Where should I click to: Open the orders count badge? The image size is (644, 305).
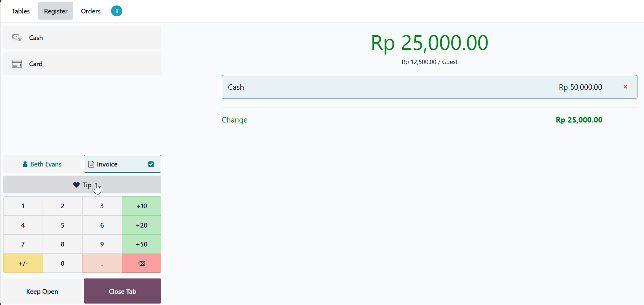(x=116, y=11)
